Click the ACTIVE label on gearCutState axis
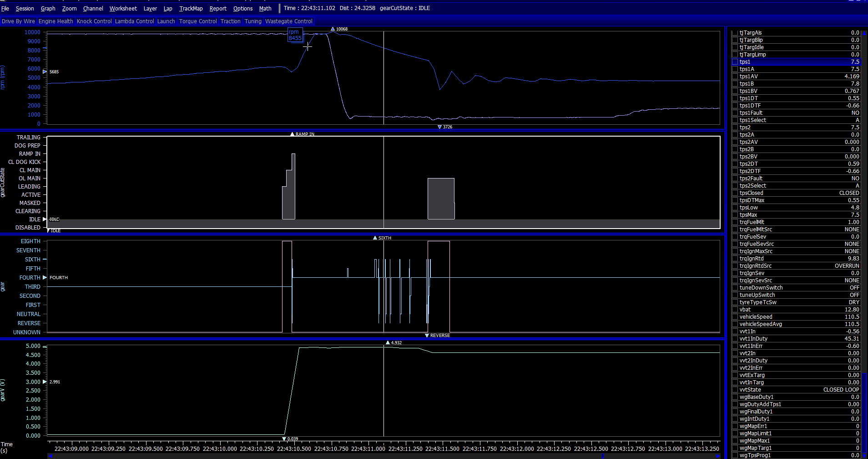The width and height of the screenshot is (868, 459). click(x=30, y=195)
